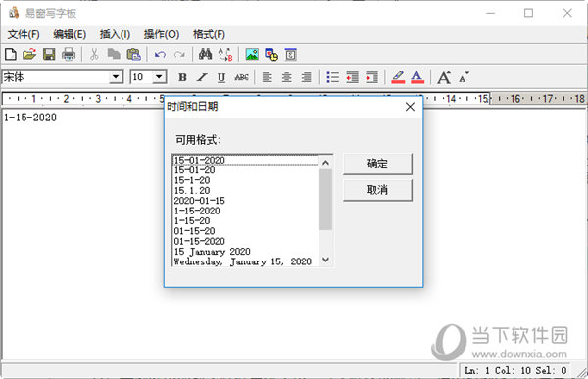Toggle bulleted list formatting
The width and height of the screenshot is (588, 379).
[332, 77]
